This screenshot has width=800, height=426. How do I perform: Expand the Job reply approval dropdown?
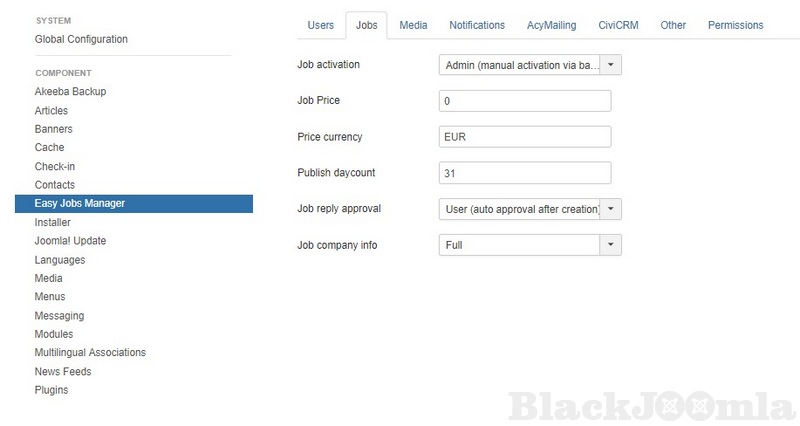(530, 209)
